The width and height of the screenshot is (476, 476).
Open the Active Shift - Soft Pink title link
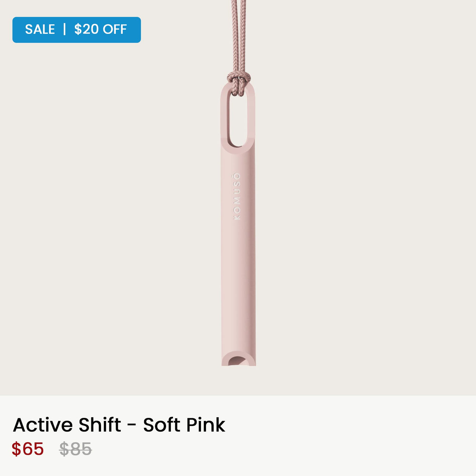[x=119, y=425]
